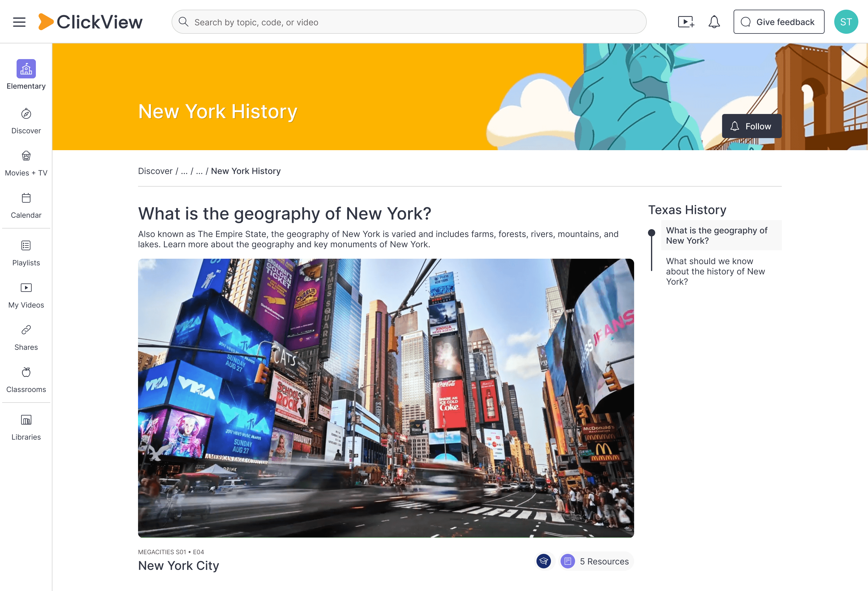The height and width of the screenshot is (591, 868).
Task: Click the timeline dot beside the geography item
Action: point(651,233)
